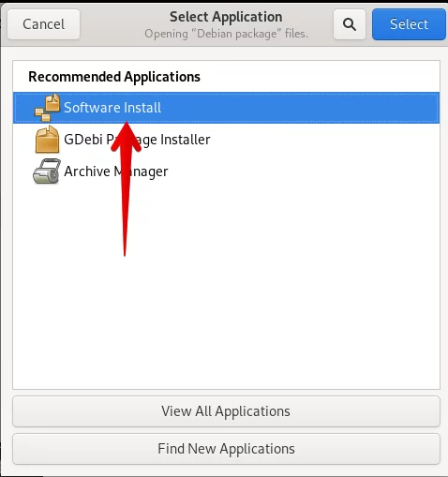Click the Archive Manager compressor icon
This screenshot has height=477, width=448.
[x=47, y=171]
